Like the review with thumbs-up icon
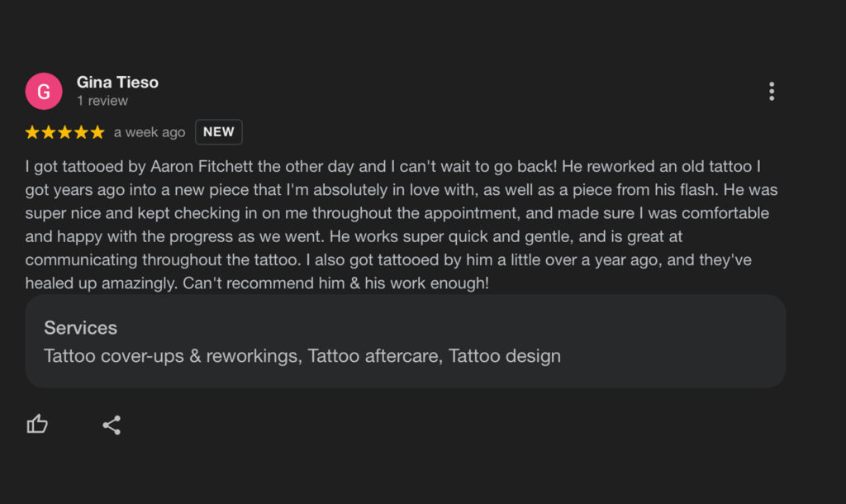 pos(37,424)
